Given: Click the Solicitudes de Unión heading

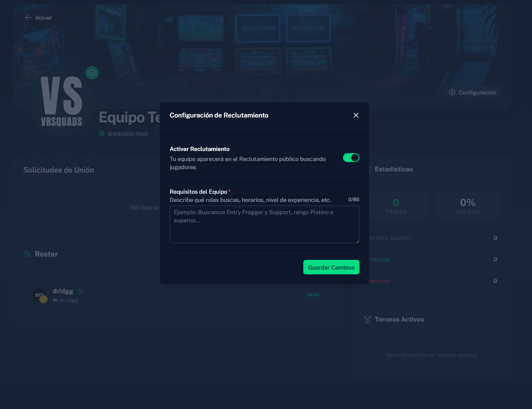Looking at the screenshot, I should pyautogui.click(x=59, y=170).
